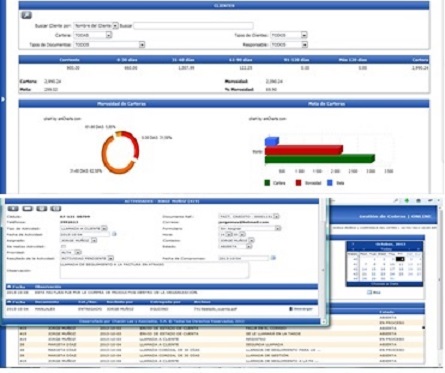This screenshot has width=445, height=373.
Task: Click the first toolbar button in the Actividades dialog
Action: point(13,209)
